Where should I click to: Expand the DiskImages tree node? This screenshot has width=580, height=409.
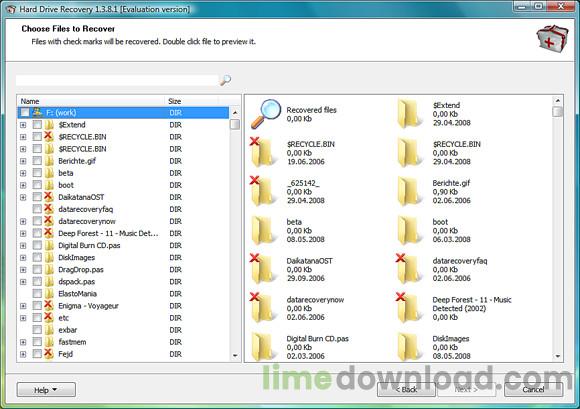pos(23,258)
